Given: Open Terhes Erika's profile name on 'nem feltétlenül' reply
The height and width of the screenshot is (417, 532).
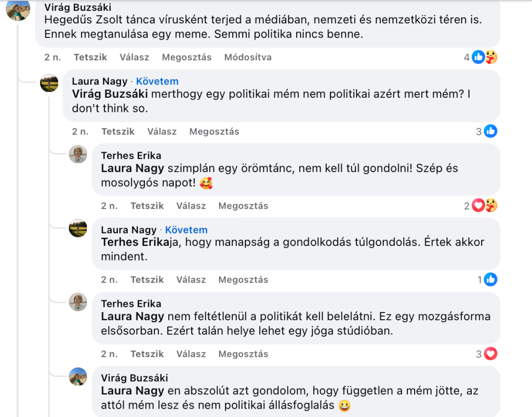Looking at the screenshot, I should point(131,304).
